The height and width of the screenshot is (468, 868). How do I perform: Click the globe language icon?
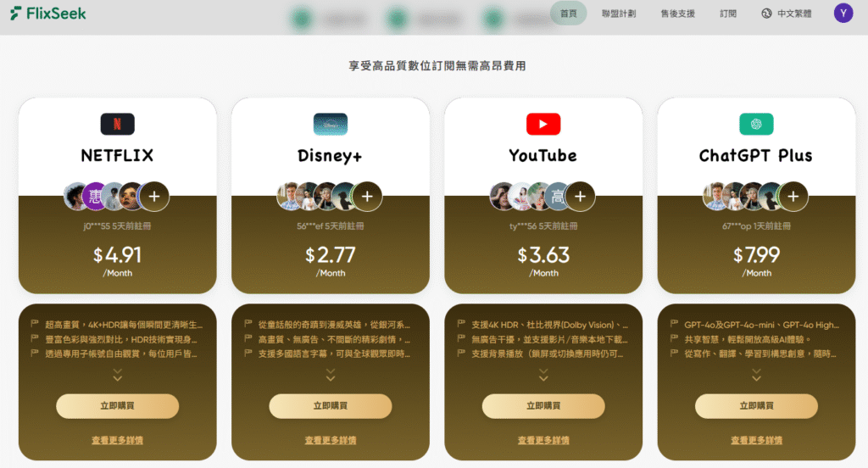pyautogui.click(x=766, y=14)
